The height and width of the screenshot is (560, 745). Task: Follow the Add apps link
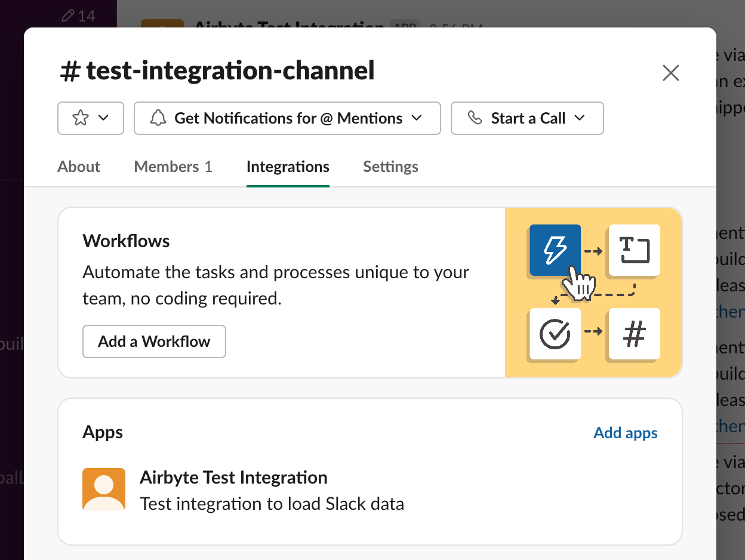(625, 433)
